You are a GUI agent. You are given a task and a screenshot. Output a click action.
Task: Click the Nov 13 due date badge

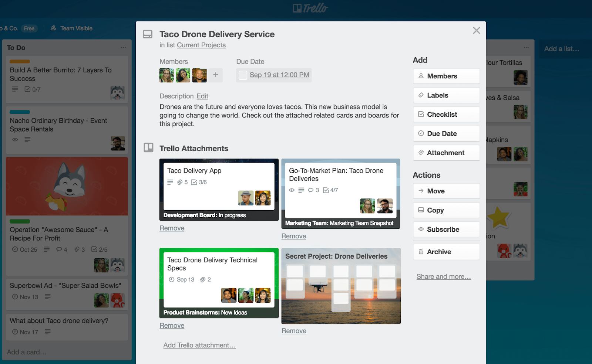click(25, 297)
